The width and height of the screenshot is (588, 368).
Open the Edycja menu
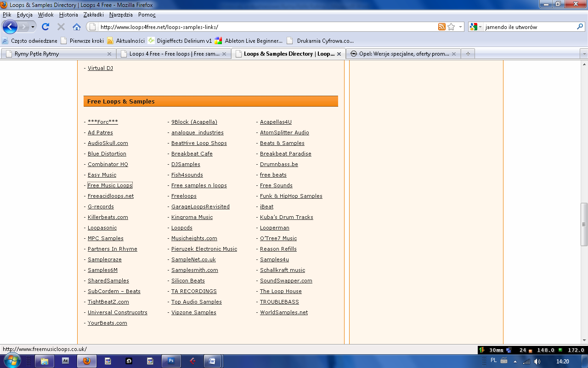point(25,15)
